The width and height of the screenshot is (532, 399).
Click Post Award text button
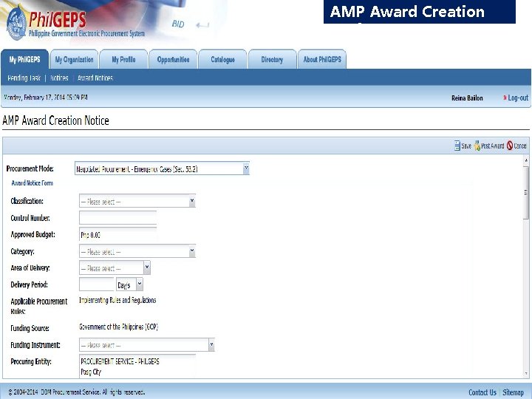coord(493,146)
